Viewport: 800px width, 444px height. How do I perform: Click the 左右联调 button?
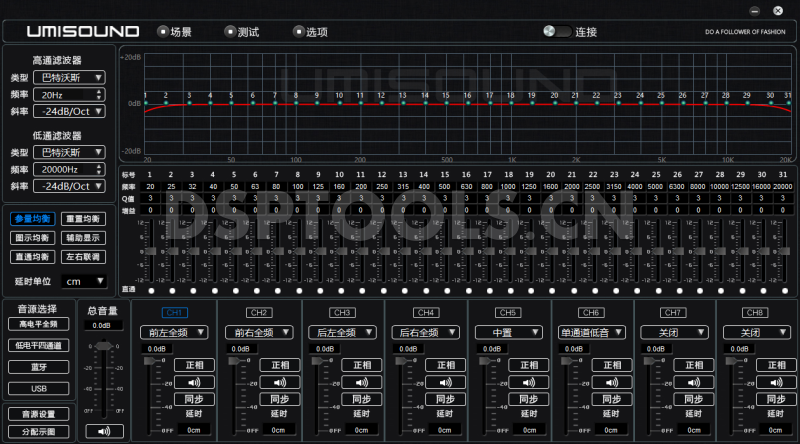click(x=83, y=257)
